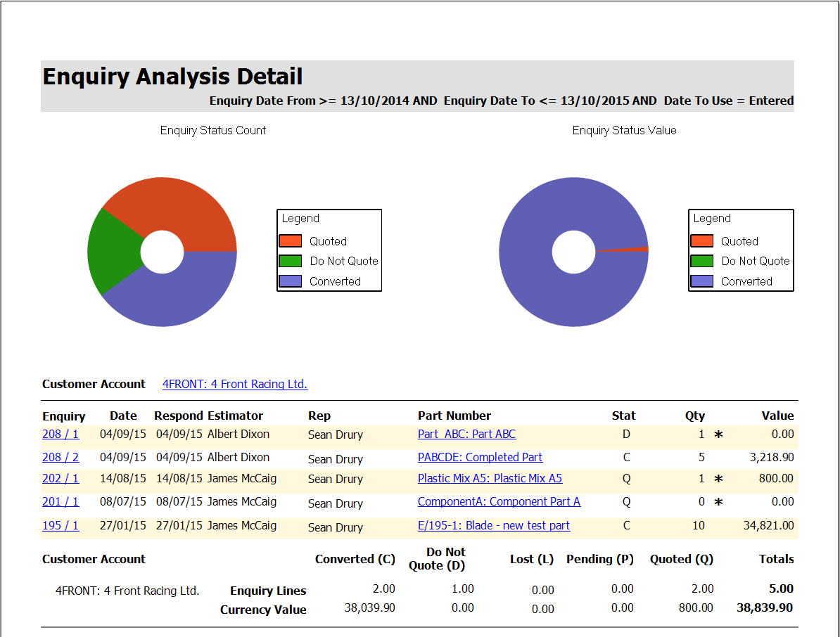This screenshot has width=840, height=637.
Task: Open the Part_ABC: Part ABC part link
Action: tap(466, 434)
